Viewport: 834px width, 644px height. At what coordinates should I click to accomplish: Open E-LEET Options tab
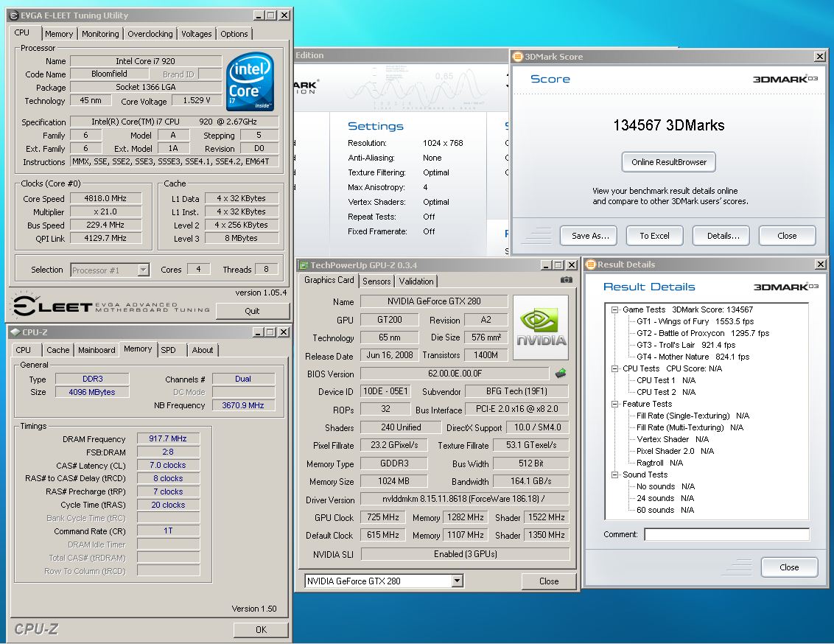click(234, 33)
